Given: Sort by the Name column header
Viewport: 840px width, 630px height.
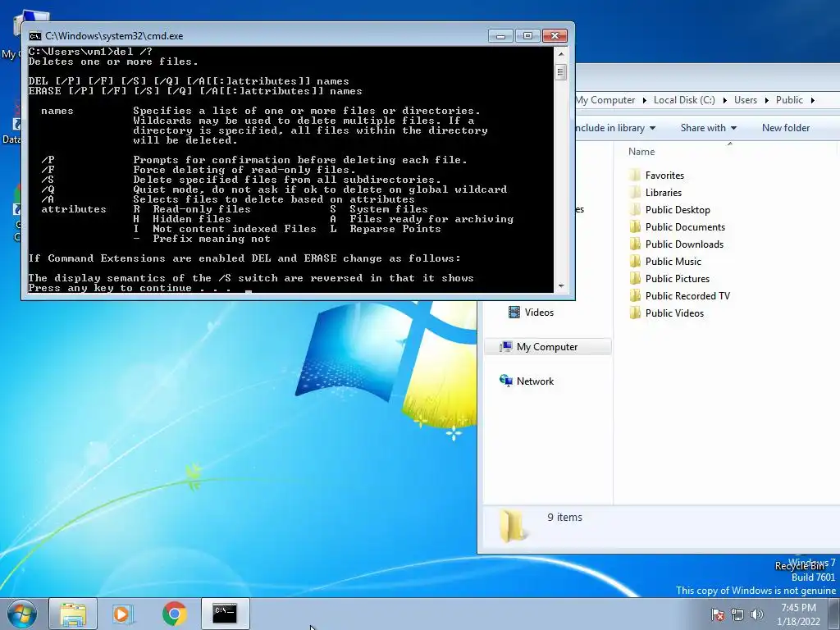Looking at the screenshot, I should tap(641, 152).
